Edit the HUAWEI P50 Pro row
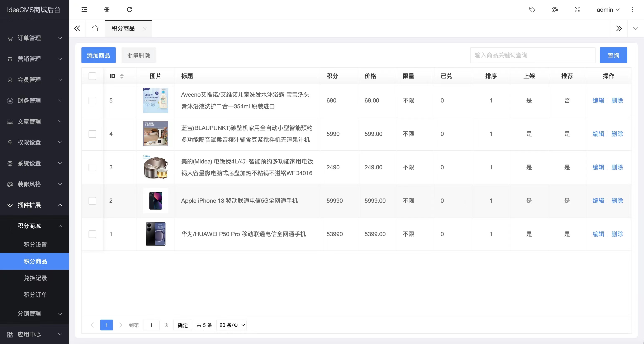This screenshot has height=344, width=644. [598, 234]
